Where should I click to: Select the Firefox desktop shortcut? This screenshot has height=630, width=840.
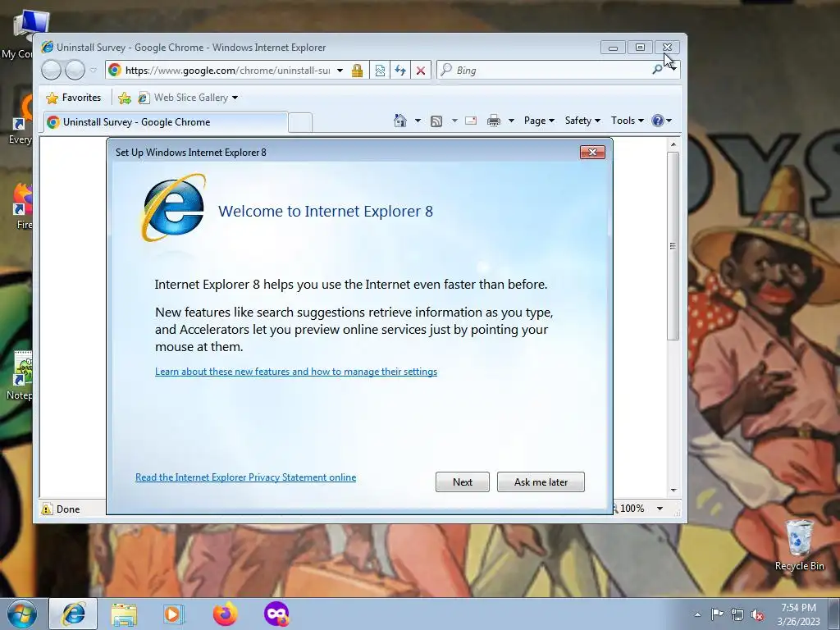pyautogui.click(x=22, y=206)
